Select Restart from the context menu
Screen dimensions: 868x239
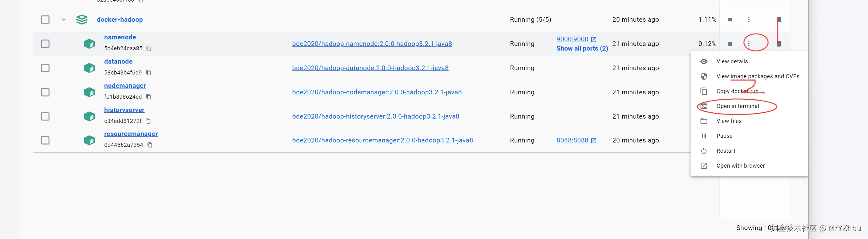726,151
